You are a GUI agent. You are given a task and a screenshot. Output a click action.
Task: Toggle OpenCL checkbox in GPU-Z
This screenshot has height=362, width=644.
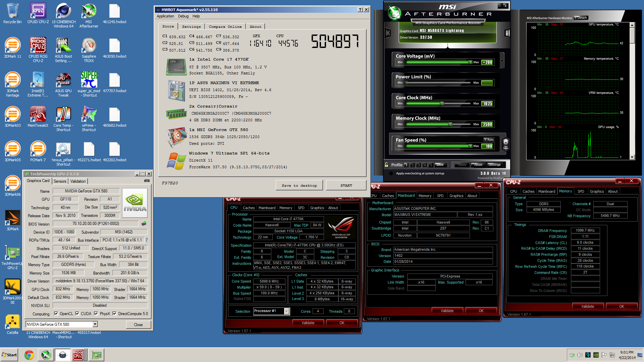(56, 314)
